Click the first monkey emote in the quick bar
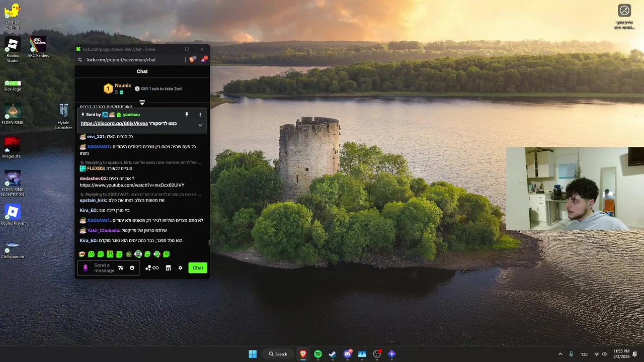This screenshot has height=362, width=644. click(82, 254)
